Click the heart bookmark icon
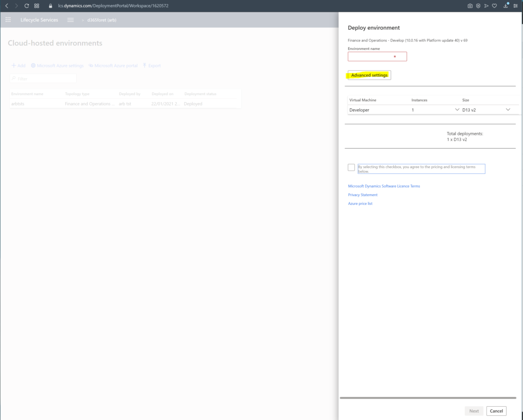The height and width of the screenshot is (420, 523). [x=494, y=6]
